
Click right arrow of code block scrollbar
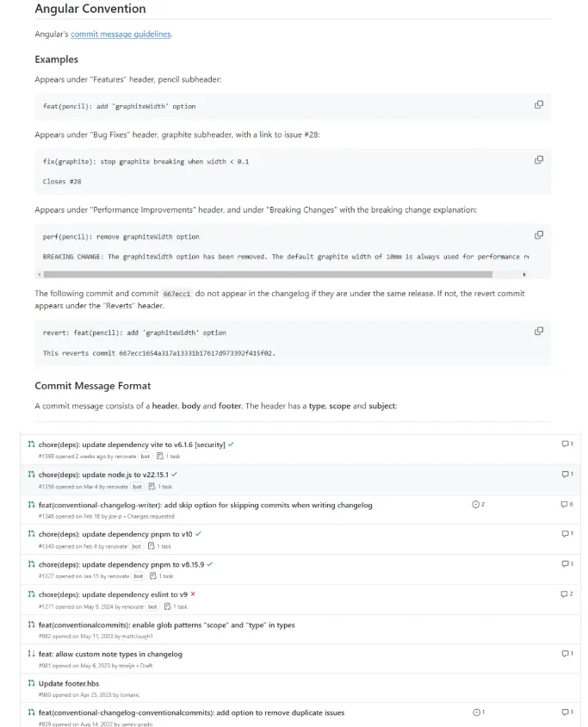click(x=524, y=275)
